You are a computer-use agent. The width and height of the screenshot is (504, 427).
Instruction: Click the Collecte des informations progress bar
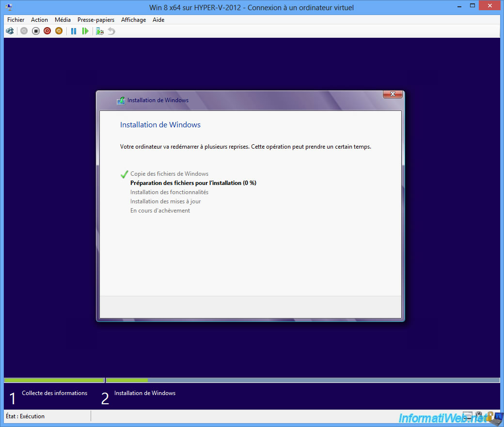pos(54,380)
